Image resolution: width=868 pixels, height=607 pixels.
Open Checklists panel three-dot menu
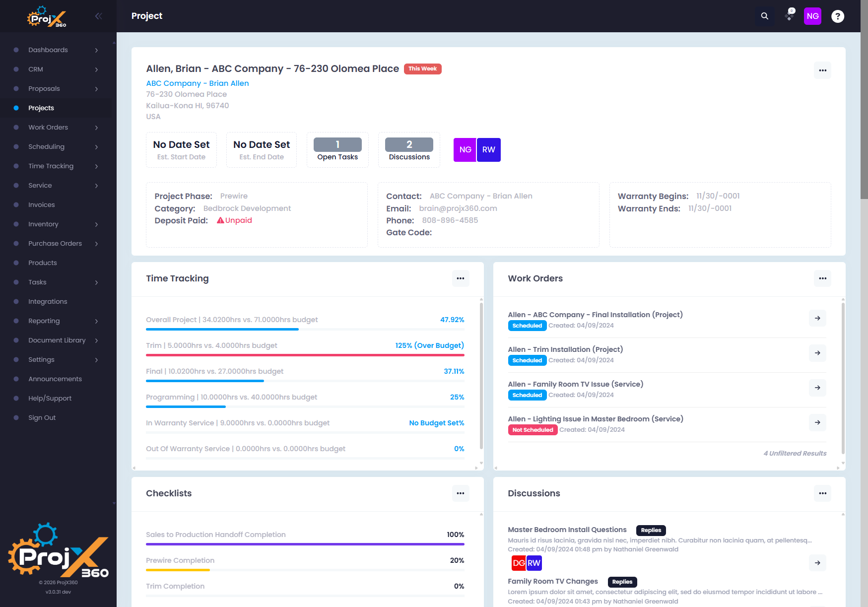tap(461, 493)
